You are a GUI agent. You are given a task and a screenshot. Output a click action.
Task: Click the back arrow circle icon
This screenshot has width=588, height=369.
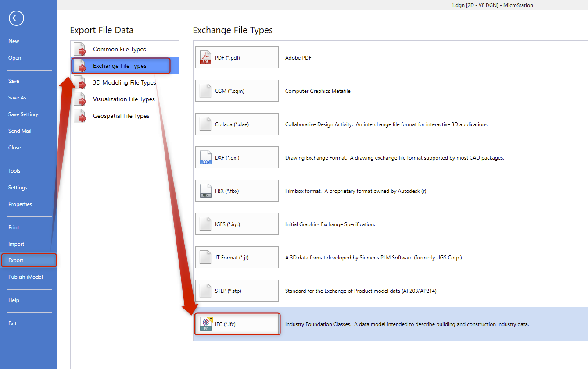pyautogui.click(x=16, y=18)
